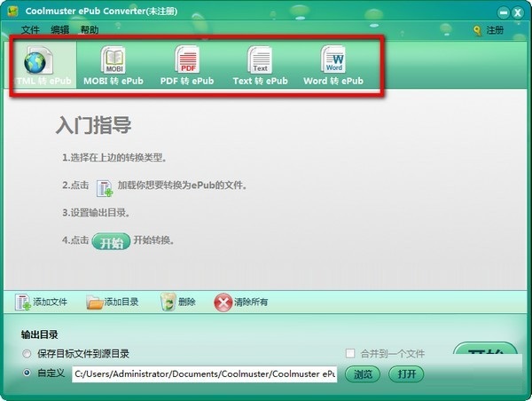Click step text 1.选择在上边的转换类型

114,158
